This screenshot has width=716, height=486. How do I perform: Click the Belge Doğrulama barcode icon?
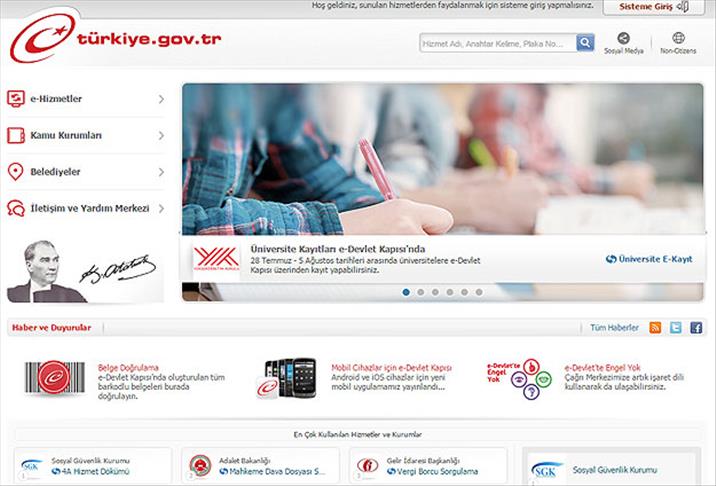(x=55, y=380)
